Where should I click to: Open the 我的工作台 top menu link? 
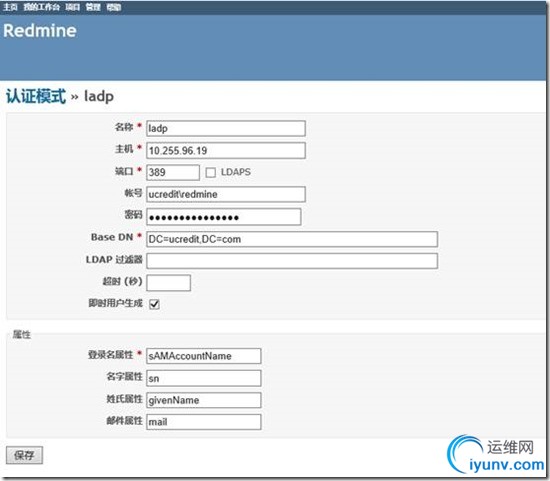pos(41,7)
